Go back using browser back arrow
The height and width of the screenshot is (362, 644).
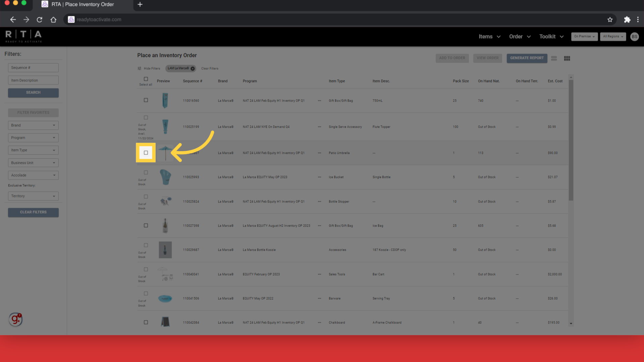coord(13,19)
